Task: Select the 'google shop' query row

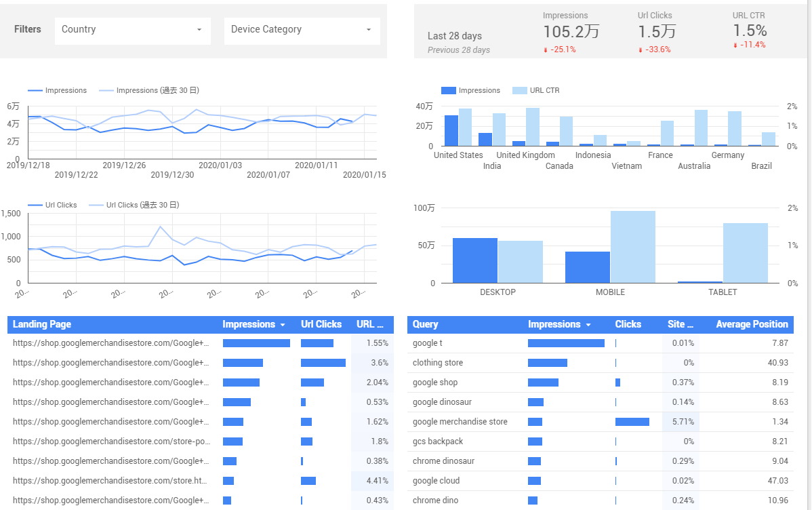Action: 601,382
